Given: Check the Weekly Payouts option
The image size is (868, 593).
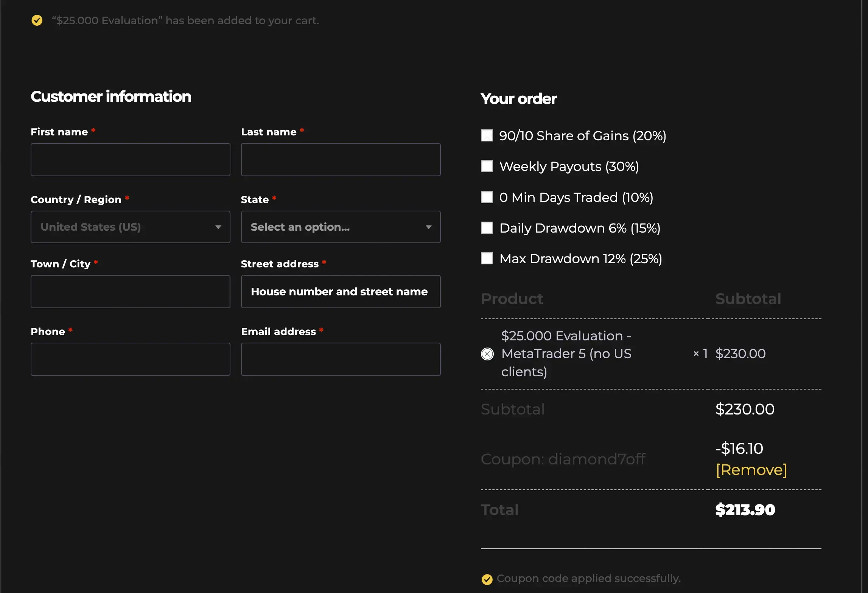Looking at the screenshot, I should coord(487,166).
